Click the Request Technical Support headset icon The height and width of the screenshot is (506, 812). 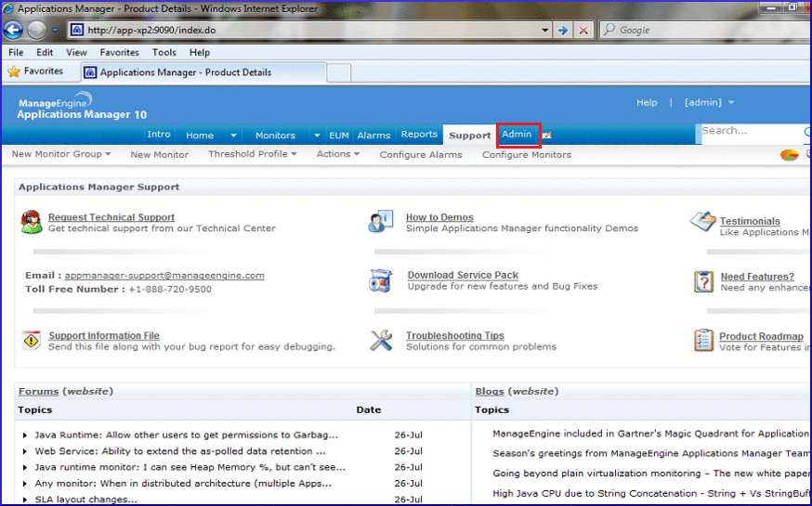click(x=31, y=223)
